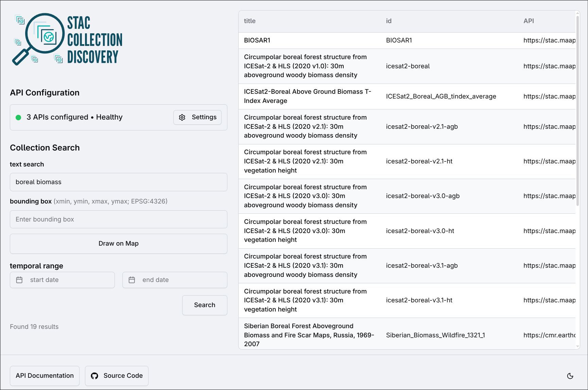Select the icesat2-boreal-v3.1-agb id cell
This screenshot has height=390, width=588.
tap(422, 266)
